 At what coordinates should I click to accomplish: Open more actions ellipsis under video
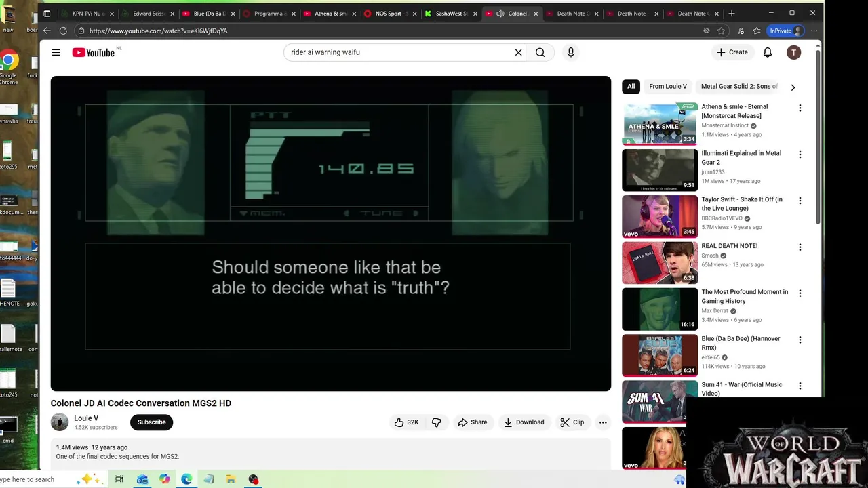603,422
